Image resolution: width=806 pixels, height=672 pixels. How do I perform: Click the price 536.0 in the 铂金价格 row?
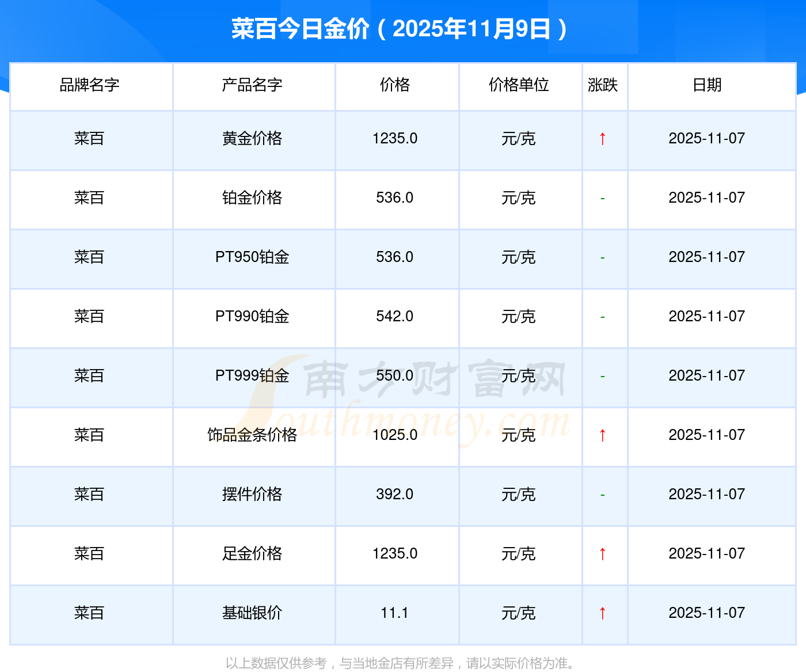pyautogui.click(x=395, y=198)
